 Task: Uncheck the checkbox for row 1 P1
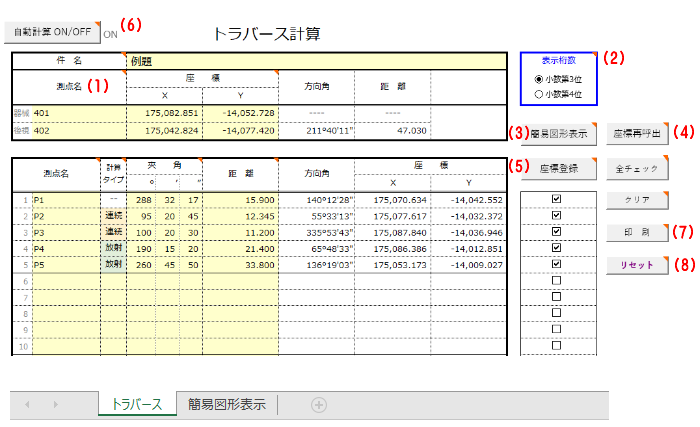pos(557,200)
